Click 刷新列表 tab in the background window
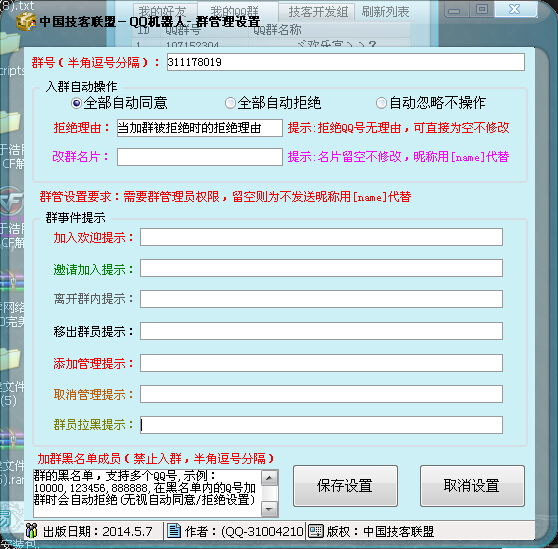 tap(385, 12)
